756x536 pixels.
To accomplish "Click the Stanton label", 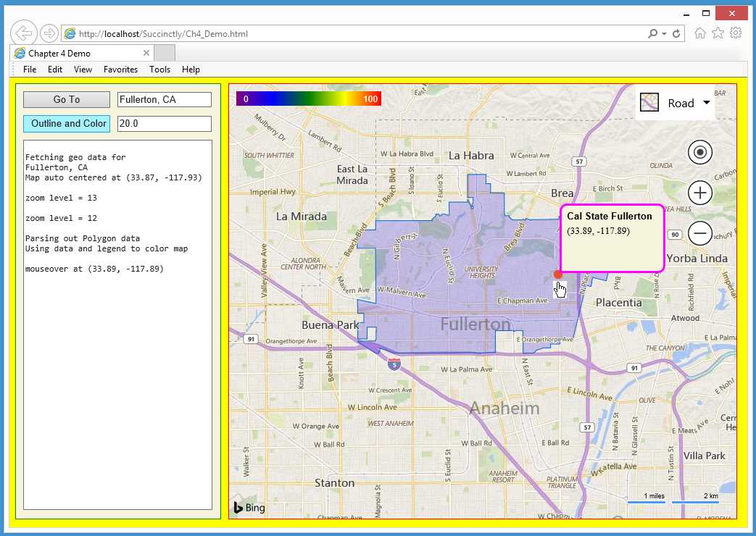I will pos(334,482).
